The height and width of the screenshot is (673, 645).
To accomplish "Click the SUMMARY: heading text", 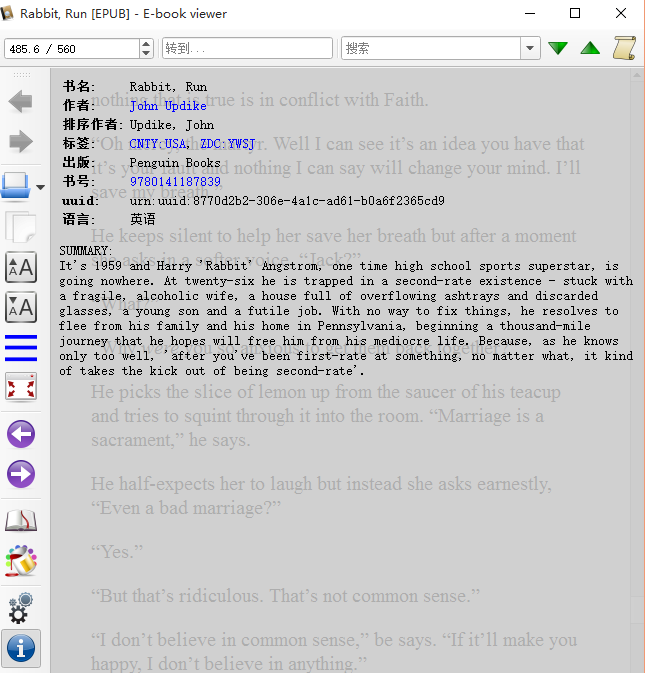I will pyautogui.click(x=86, y=251).
